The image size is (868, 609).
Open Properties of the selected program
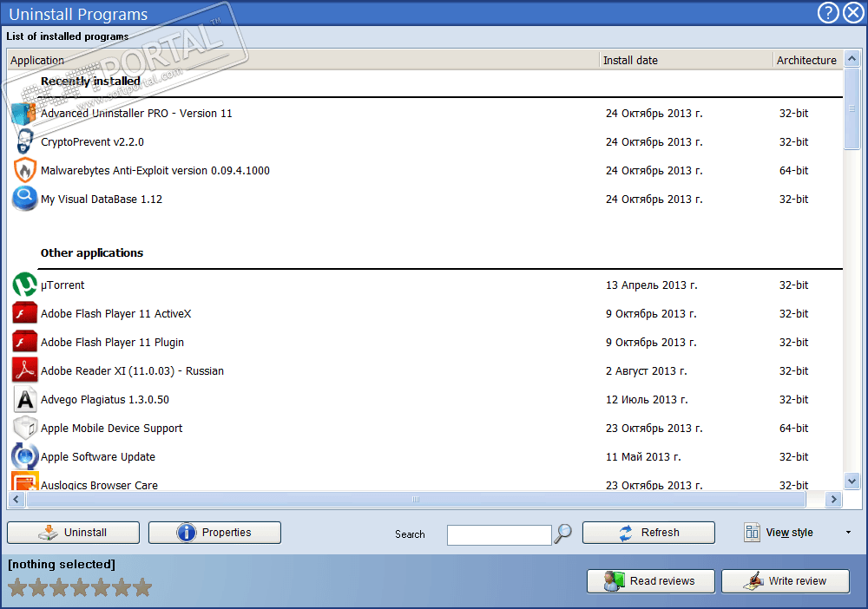coord(214,533)
